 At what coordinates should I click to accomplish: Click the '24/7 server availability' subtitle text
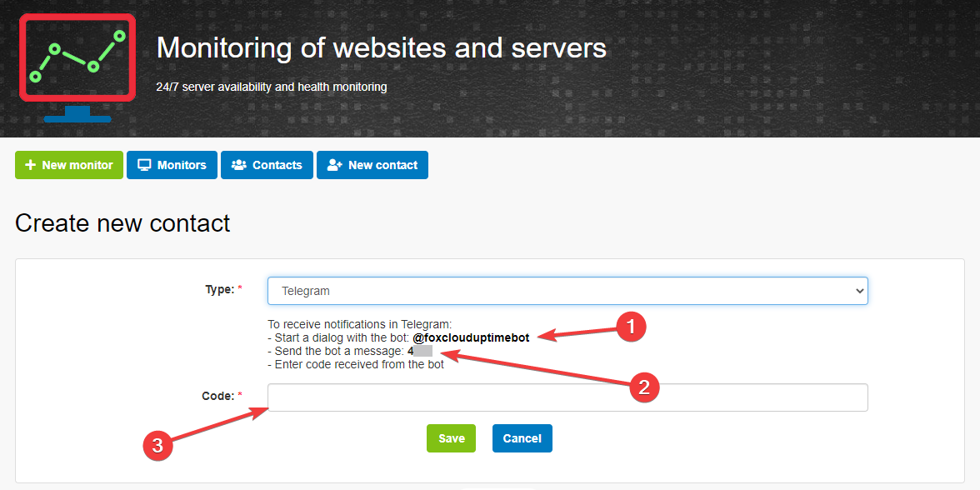click(x=271, y=87)
